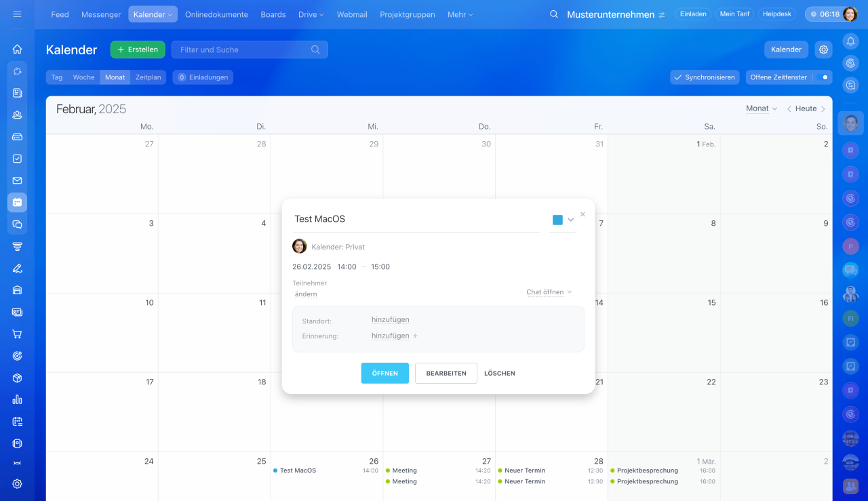Click LÖSCHEN to delete the event
This screenshot has width=868, height=501.
(500, 373)
